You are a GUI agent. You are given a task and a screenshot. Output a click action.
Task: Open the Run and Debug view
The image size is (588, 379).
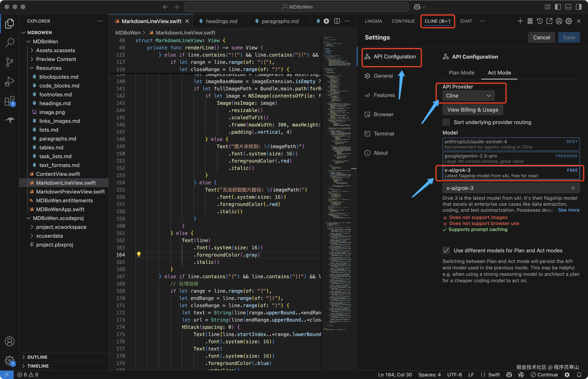coord(9,82)
